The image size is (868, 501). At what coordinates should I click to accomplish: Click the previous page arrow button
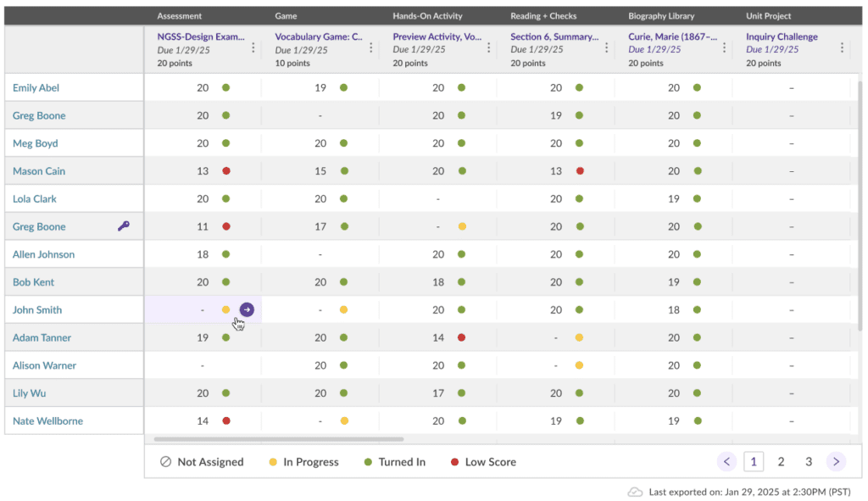click(726, 462)
